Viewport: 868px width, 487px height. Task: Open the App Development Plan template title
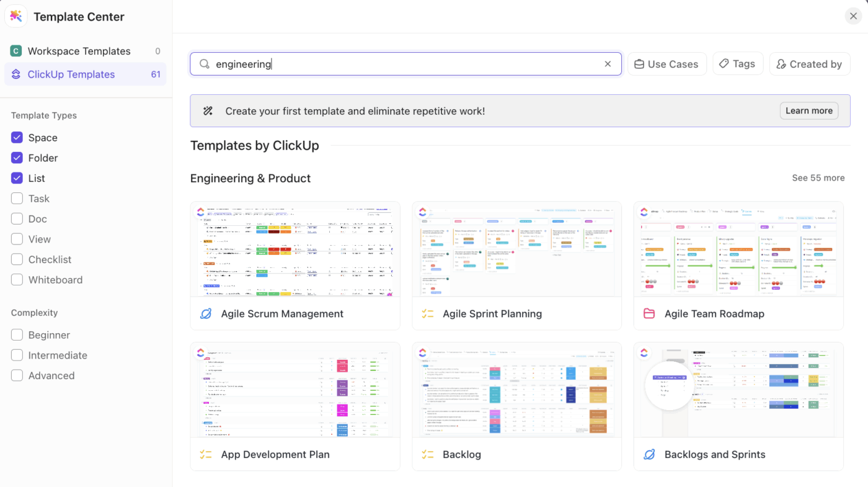(x=275, y=455)
